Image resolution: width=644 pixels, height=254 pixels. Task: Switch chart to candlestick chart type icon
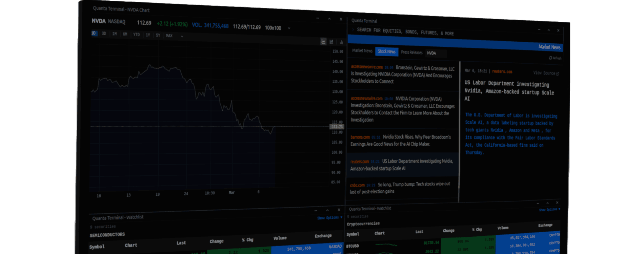[331, 42]
